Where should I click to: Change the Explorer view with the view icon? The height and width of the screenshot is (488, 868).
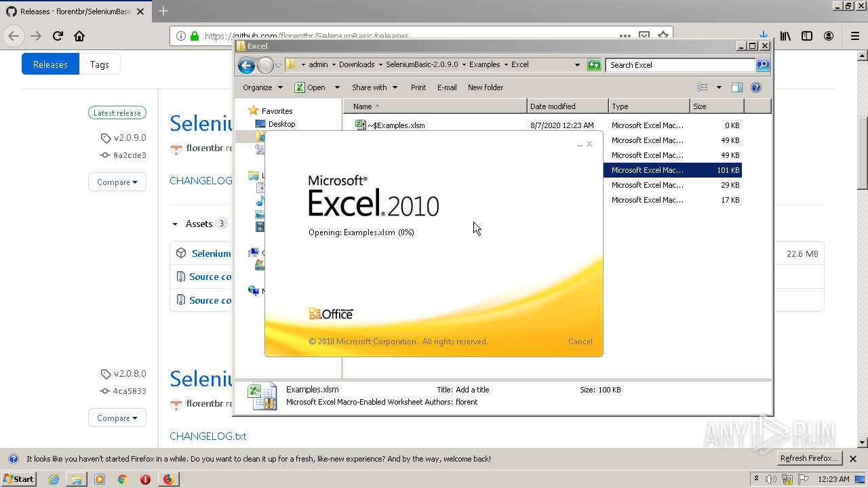click(703, 87)
